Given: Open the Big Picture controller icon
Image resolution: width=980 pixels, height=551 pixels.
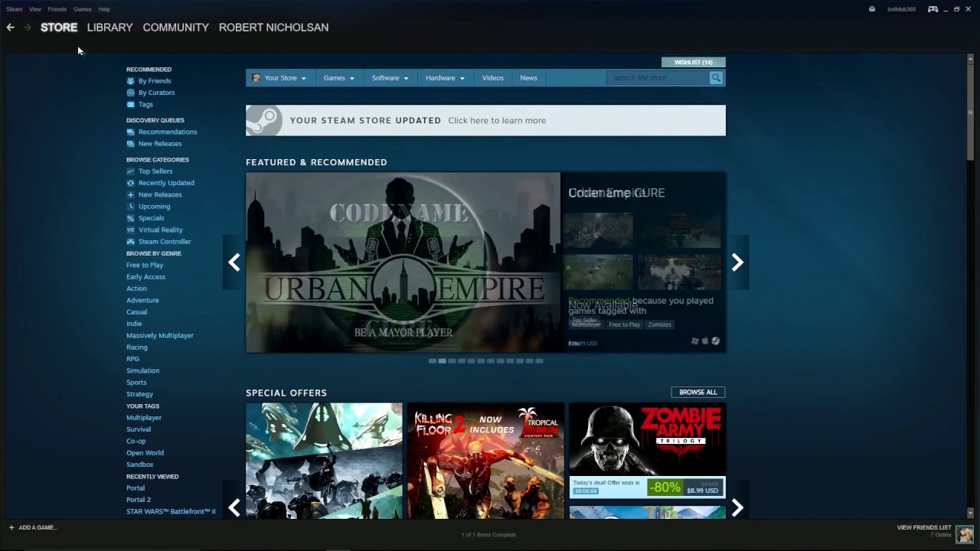Looking at the screenshot, I should click(x=933, y=9).
